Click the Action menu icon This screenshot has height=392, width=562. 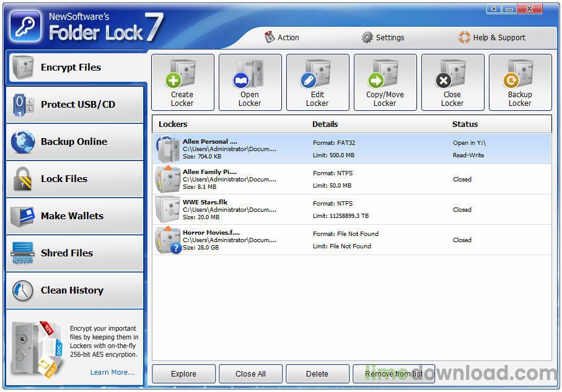click(x=270, y=37)
